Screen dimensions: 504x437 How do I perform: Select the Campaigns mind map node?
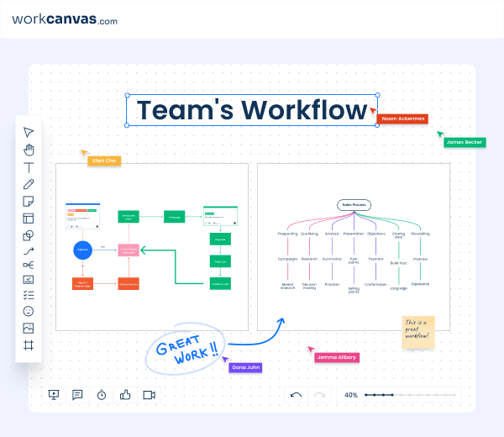pyautogui.click(x=287, y=259)
